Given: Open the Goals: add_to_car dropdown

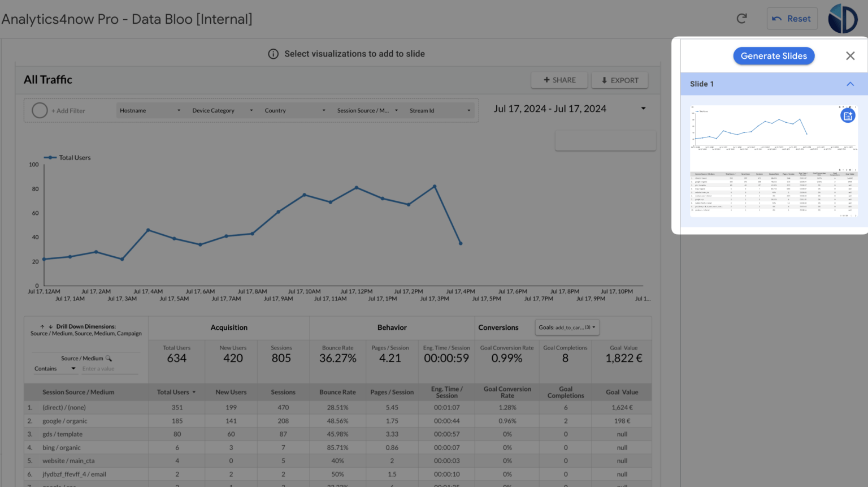Looking at the screenshot, I should coord(567,327).
